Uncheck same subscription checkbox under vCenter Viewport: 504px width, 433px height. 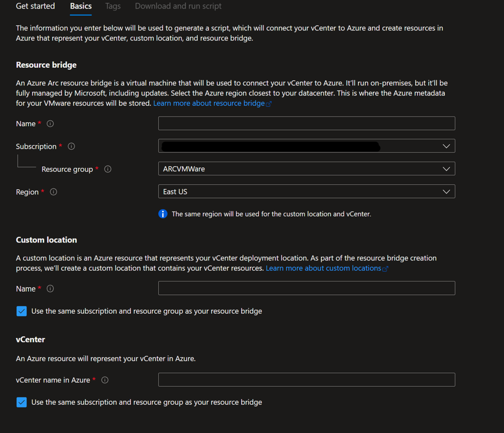click(x=21, y=402)
